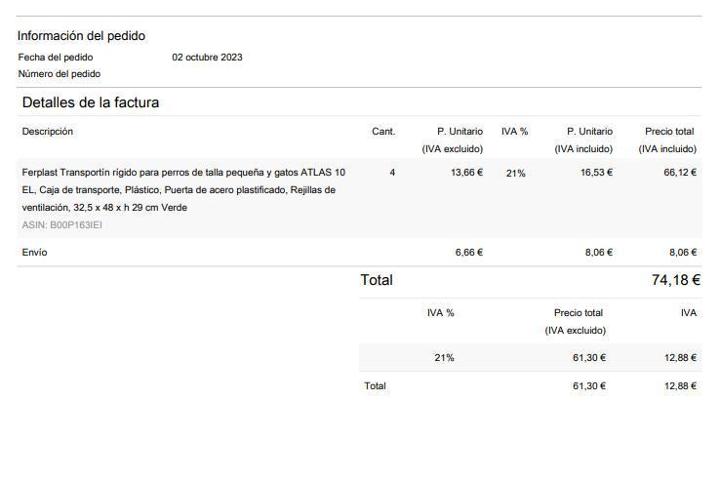
Task: Click the shipping price 6,66 €
Action: (468, 253)
